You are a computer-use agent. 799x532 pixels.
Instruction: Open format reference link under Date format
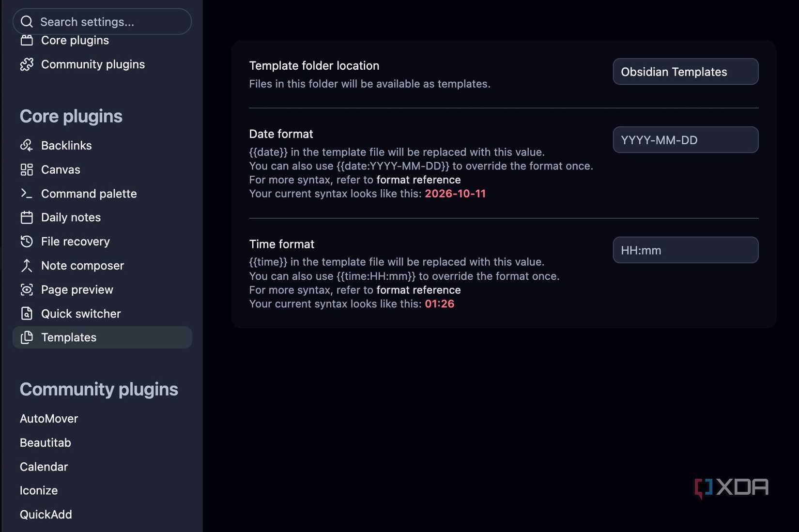(x=418, y=180)
